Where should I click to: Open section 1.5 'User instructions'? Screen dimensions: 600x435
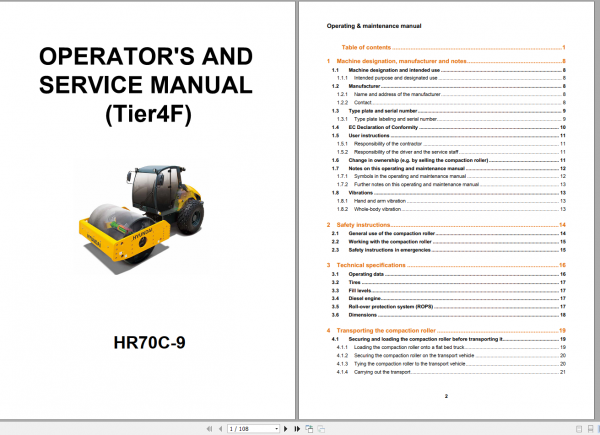point(449,135)
